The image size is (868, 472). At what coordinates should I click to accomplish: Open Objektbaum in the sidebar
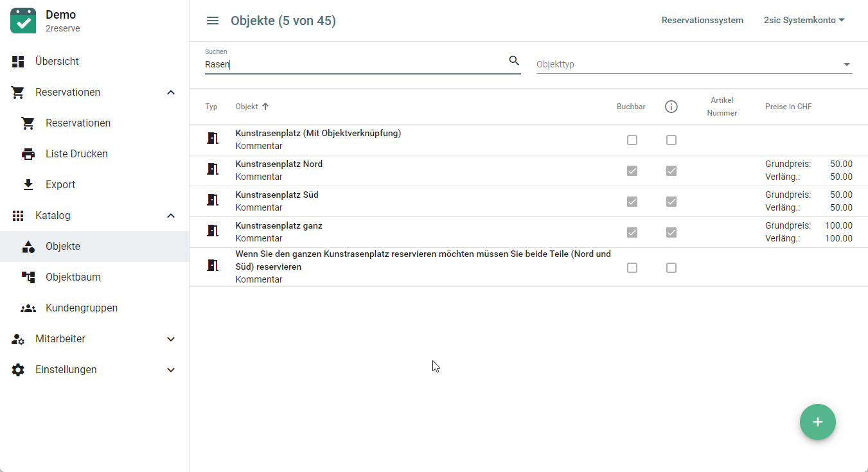click(73, 277)
